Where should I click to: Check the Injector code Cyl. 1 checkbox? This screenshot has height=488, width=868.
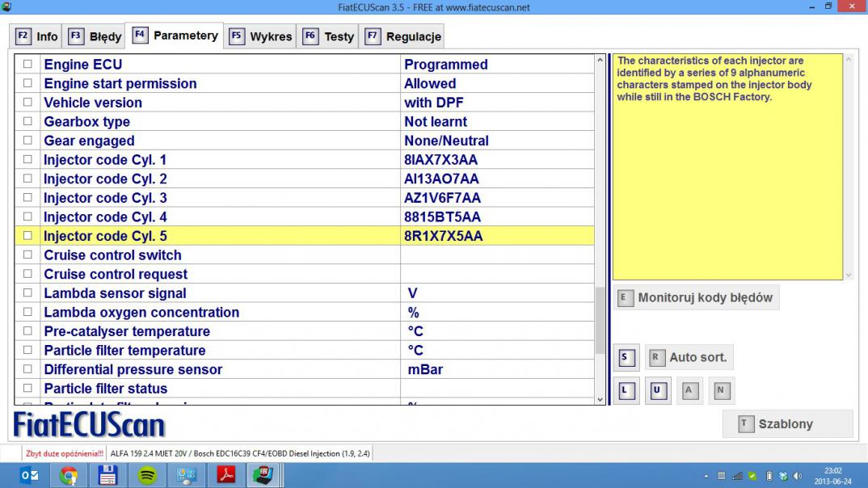(x=28, y=160)
